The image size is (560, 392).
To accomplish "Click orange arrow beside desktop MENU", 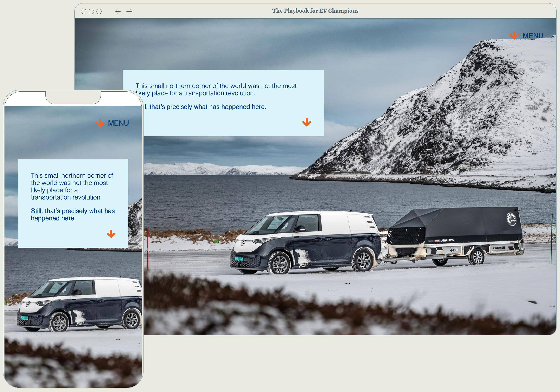I will point(514,36).
